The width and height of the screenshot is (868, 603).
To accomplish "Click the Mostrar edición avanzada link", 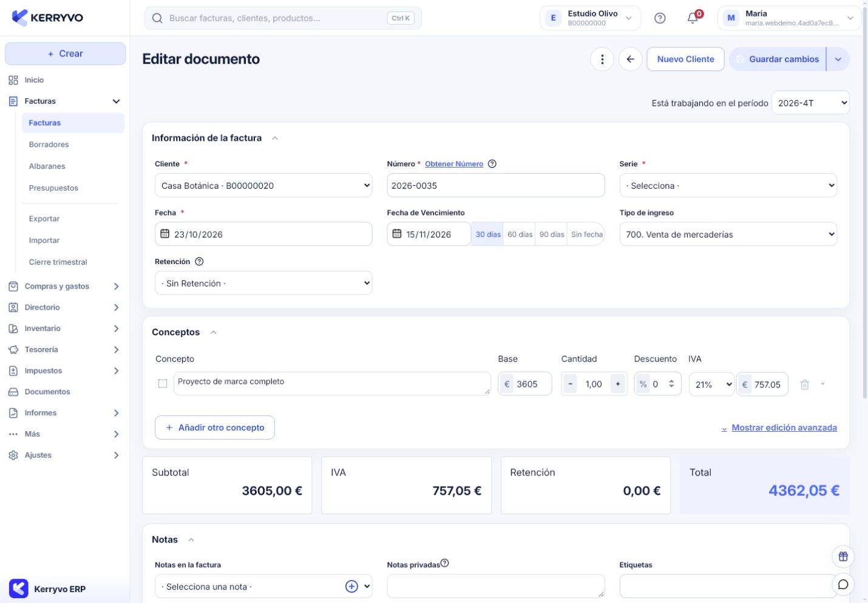I will point(784,428).
